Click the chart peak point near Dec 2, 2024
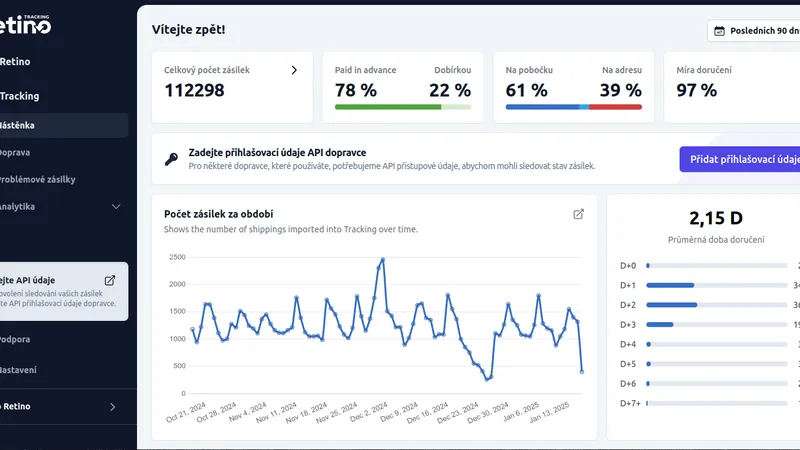Screen dimensions: 800x450 pos(383,260)
